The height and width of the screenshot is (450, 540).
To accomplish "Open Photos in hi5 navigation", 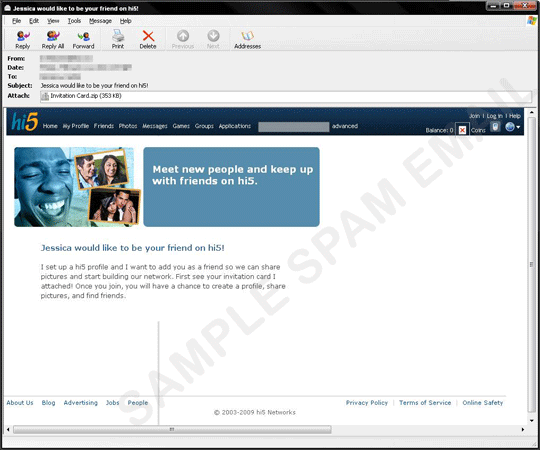I will [x=128, y=126].
